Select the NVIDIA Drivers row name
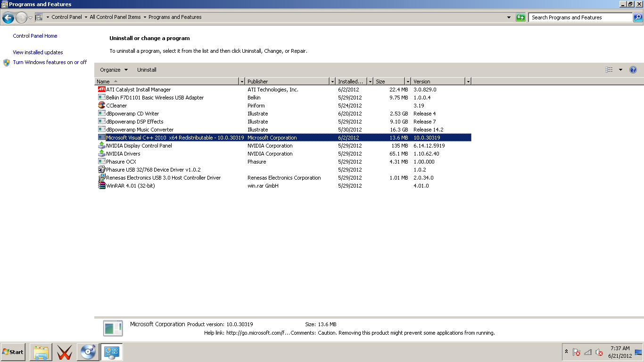 pos(123,154)
